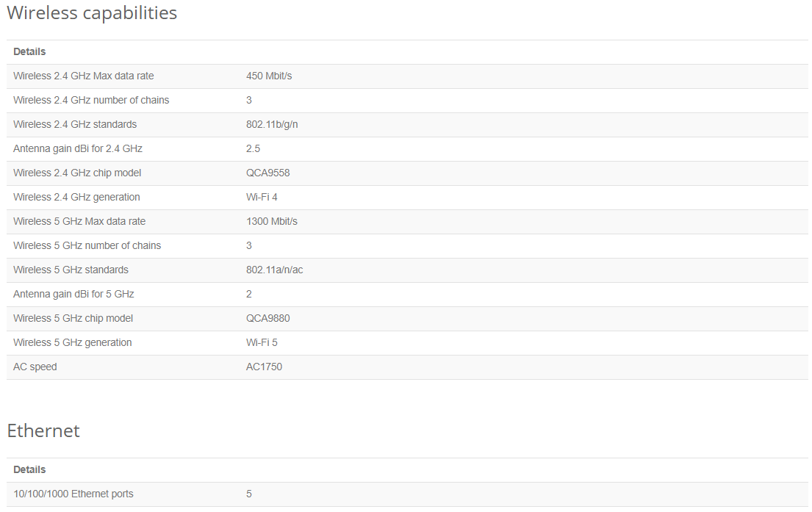This screenshot has height=512, width=812.
Task: Select the 450 Mbit/s data rate value
Action: [269, 76]
